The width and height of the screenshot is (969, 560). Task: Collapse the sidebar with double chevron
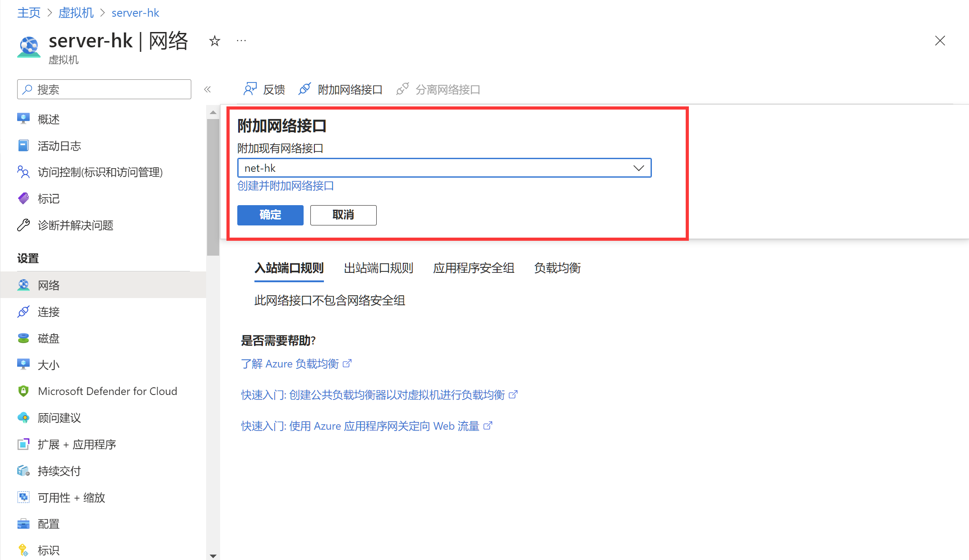[x=208, y=89]
